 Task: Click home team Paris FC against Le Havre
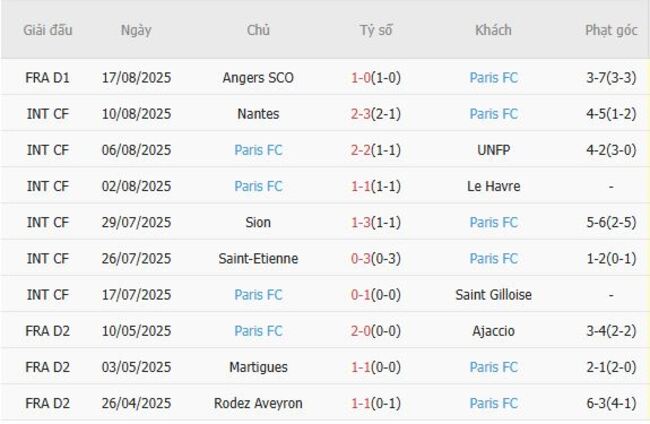coord(258,186)
